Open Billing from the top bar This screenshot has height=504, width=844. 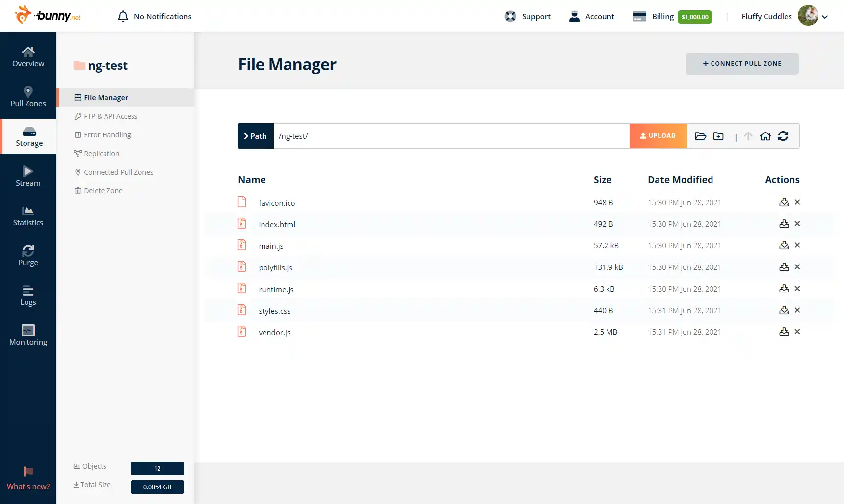point(662,16)
